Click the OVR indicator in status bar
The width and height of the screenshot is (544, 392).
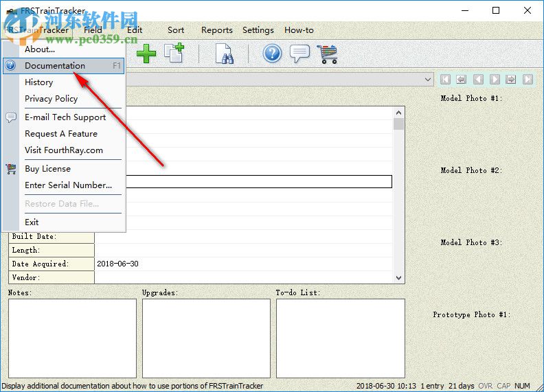point(486,386)
